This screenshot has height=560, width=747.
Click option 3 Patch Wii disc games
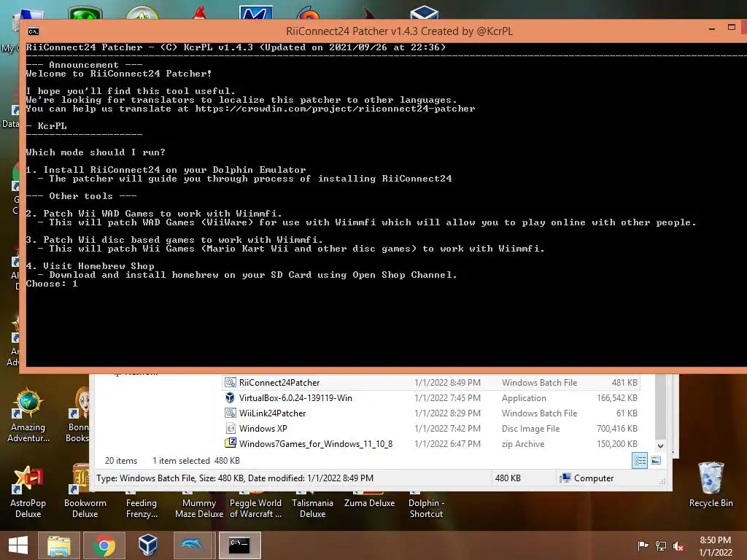click(x=174, y=239)
